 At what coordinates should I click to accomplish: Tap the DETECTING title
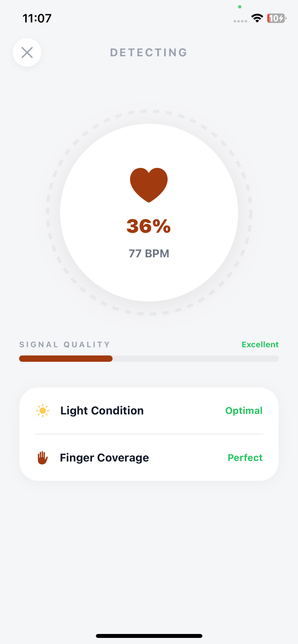149,52
